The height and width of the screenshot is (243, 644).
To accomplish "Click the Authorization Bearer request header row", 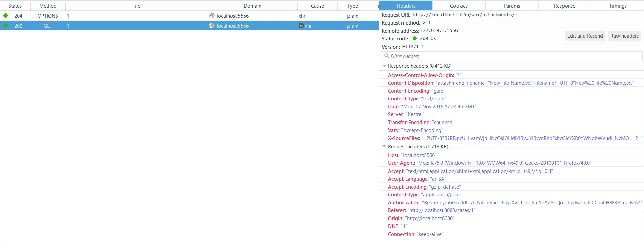I will click(x=511, y=202).
